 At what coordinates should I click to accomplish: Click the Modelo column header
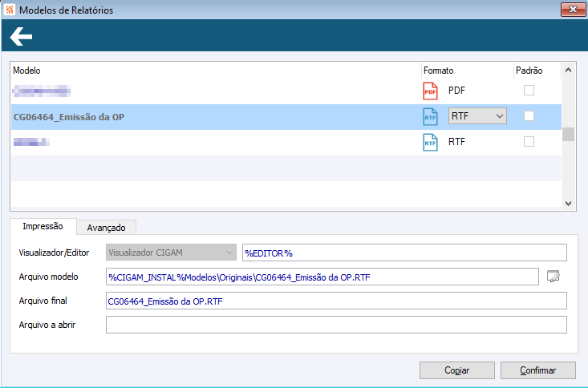pos(216,71)
